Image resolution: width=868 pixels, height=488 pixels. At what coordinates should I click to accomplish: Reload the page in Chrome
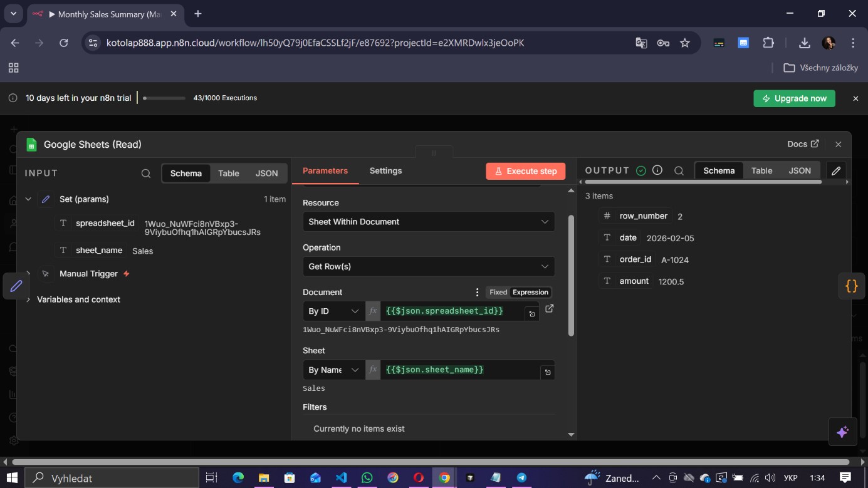click(x=63, y=43)
